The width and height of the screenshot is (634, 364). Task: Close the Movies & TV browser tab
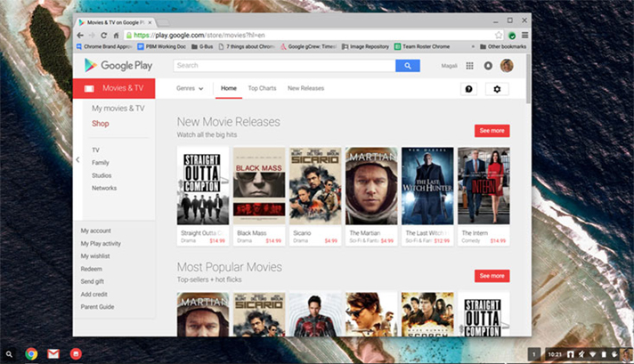coord(150,22)
